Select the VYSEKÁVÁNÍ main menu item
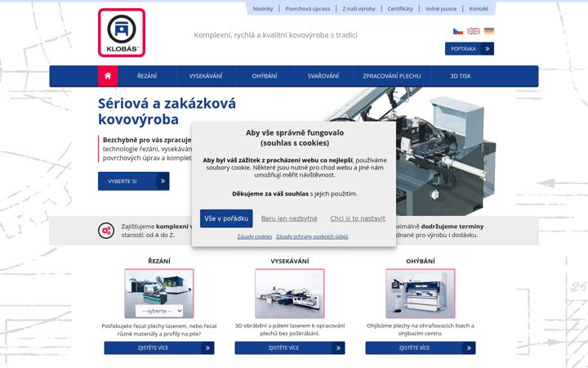This screenshot has height=368, width=588. click(x=206, y=76)
